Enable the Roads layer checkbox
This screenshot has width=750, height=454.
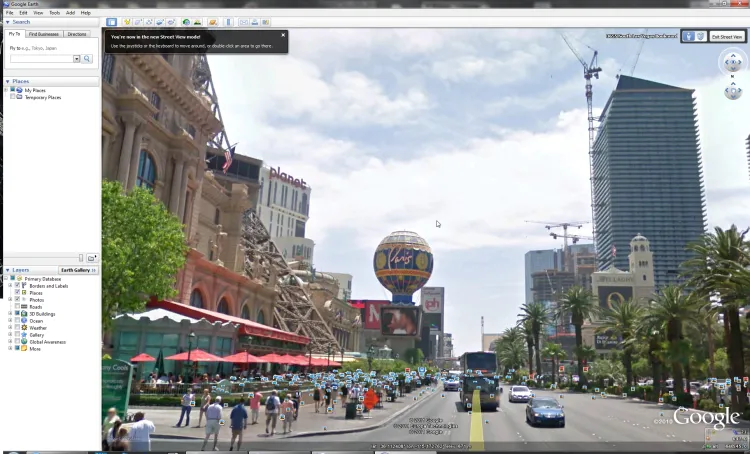(17, 307)
